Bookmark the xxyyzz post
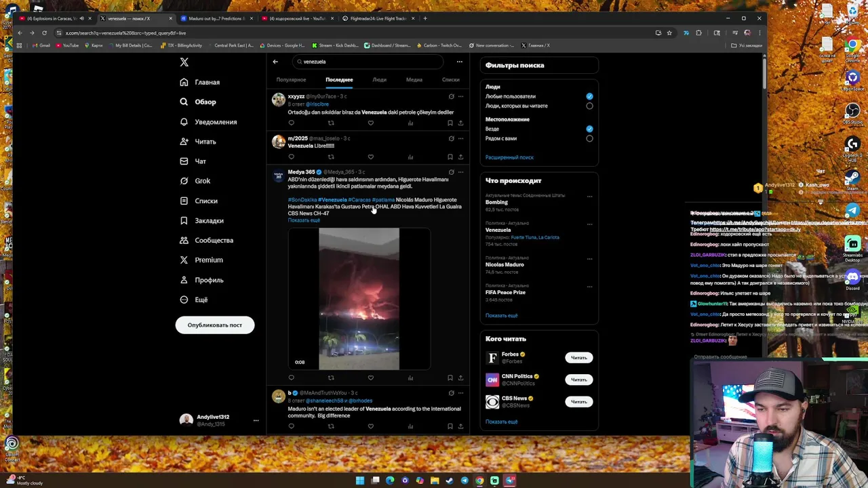The width and height of the screenshot is (868, 488). point(450,123)
